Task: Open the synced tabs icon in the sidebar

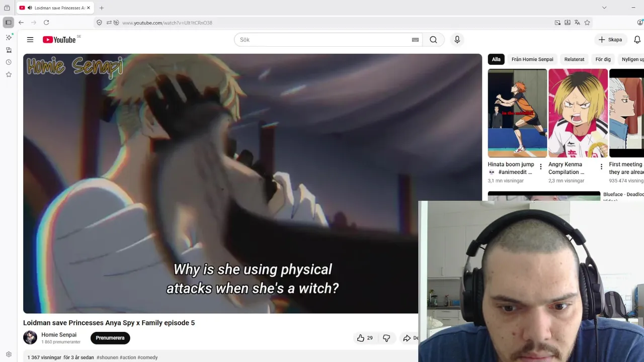Action: (9, 50)
